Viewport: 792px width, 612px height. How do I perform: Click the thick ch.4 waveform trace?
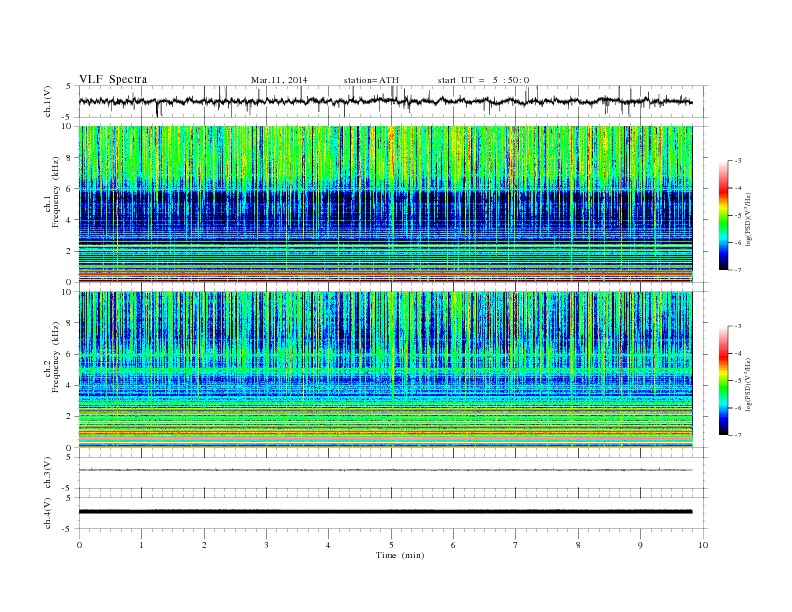385,512
